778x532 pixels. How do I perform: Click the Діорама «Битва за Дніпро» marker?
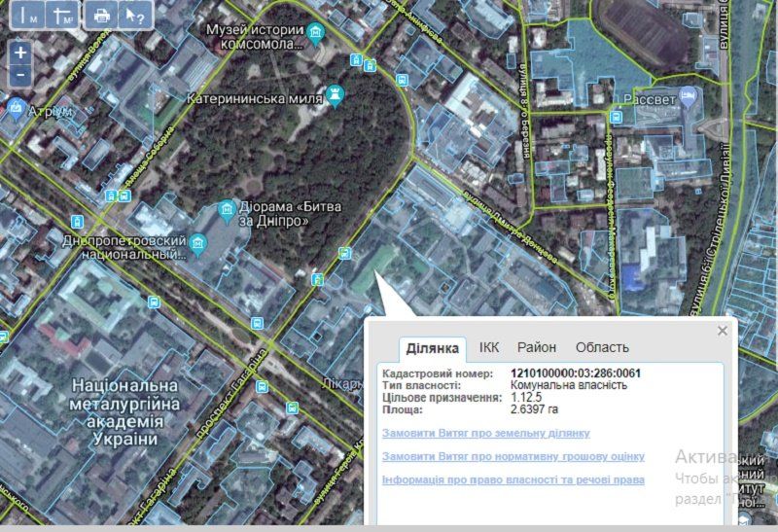(x=227, y=210)
